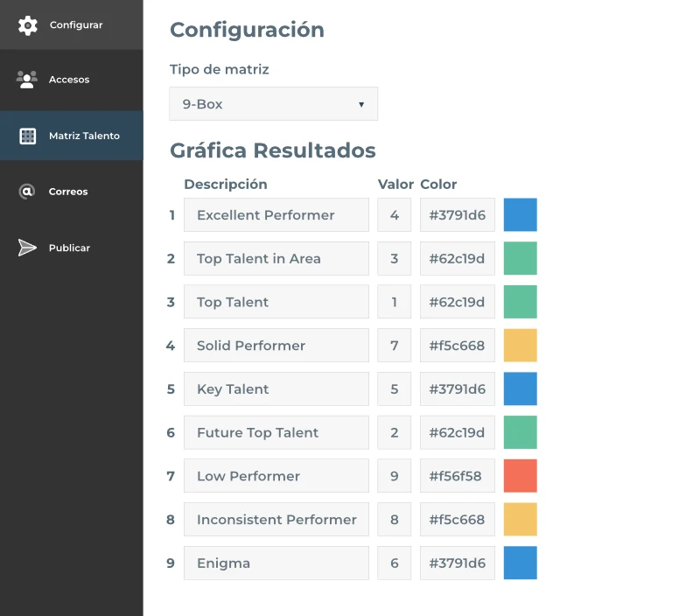
Task: Edit the Key Talent description field
Action: 276,389
